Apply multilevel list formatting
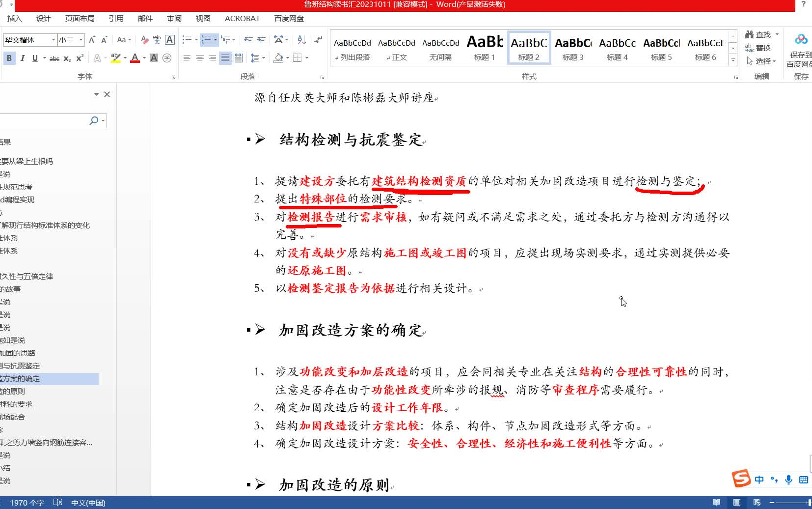812x509 pixels. tap(225, 40)
